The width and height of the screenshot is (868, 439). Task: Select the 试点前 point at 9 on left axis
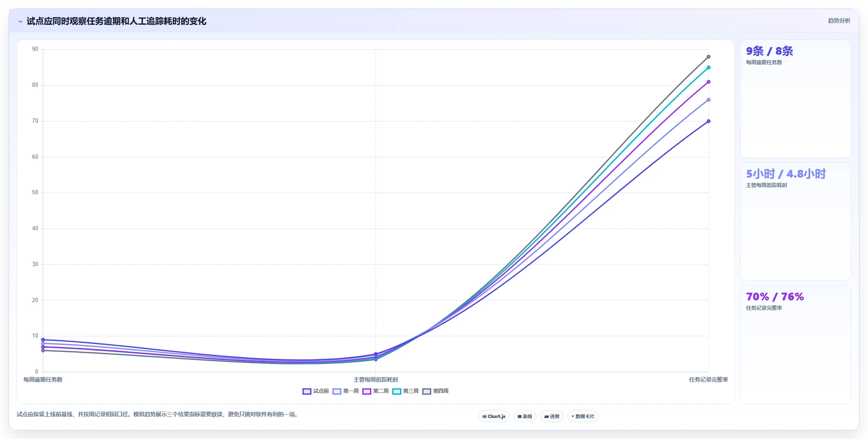(43, 340)
